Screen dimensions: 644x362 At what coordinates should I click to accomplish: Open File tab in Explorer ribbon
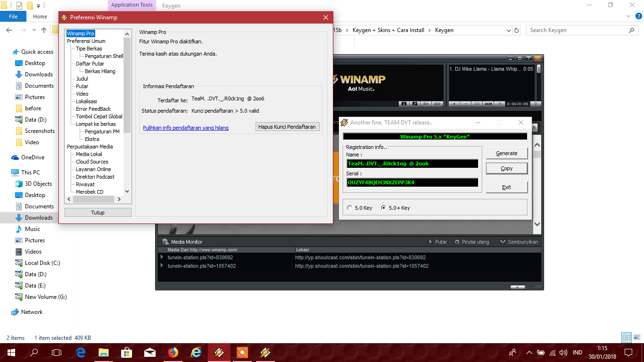[13, 16]
